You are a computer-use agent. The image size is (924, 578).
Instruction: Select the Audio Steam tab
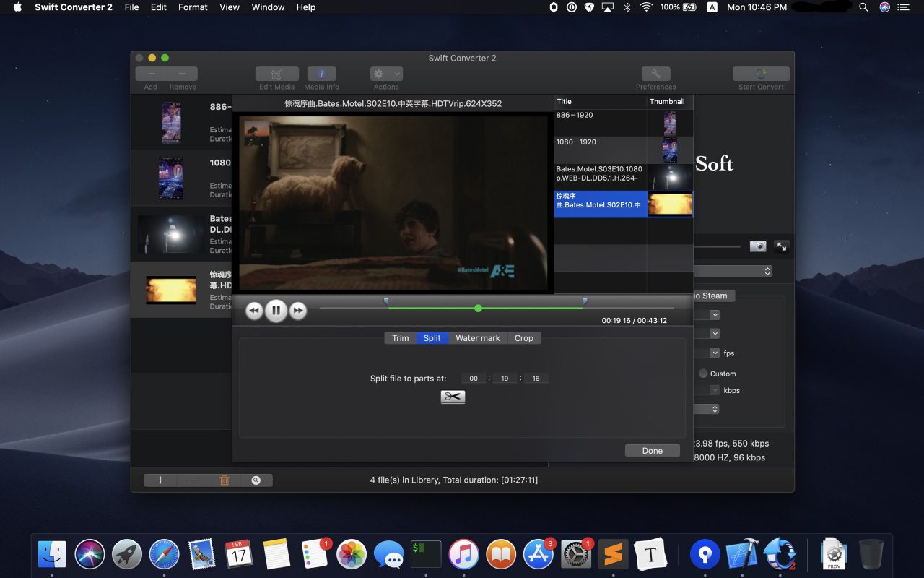tap(714, 296)
